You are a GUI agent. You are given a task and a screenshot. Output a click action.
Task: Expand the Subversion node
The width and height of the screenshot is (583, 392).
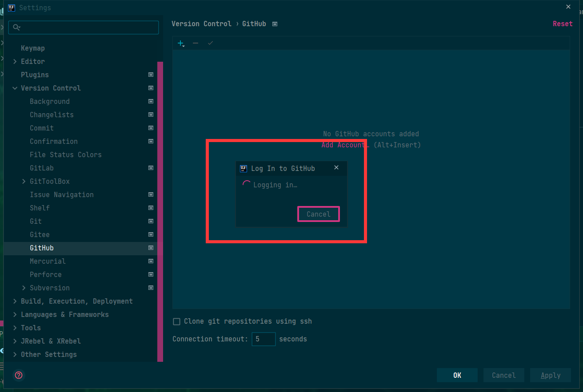coord(24,288)
